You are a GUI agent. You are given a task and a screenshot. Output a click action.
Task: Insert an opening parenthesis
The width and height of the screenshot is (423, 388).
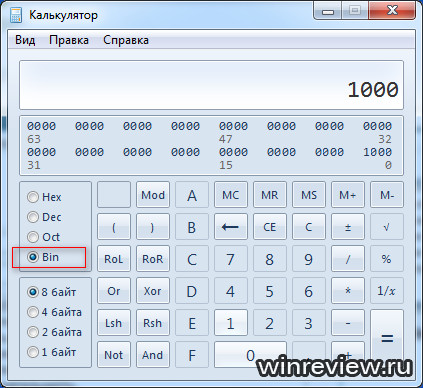click(114, 227)
